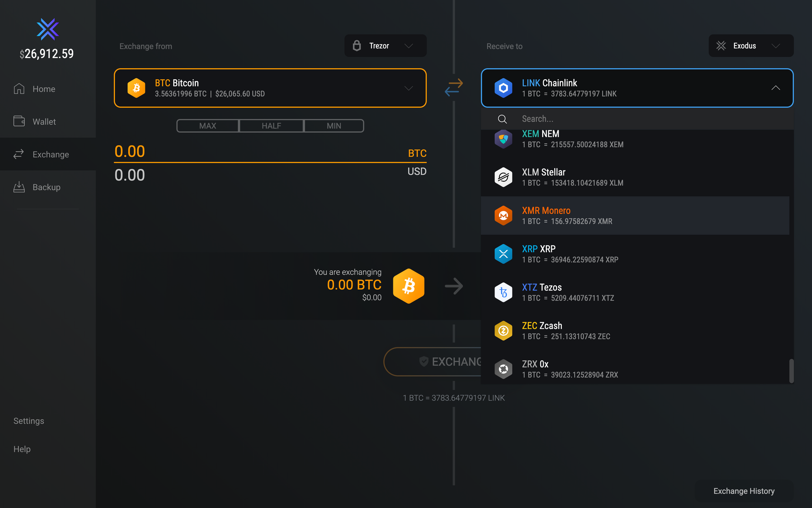
Task: Select XEM NEM from the list
Action: tap(635, 139)
